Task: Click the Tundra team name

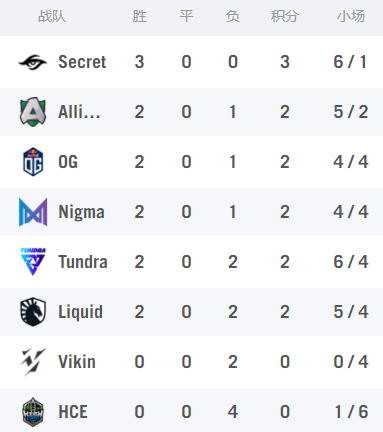Action: [83, 262]
